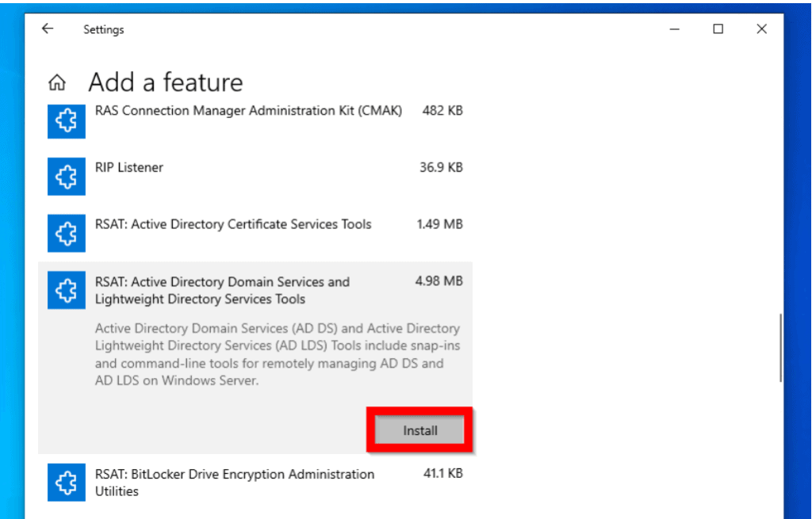
Task: Click the AD Domain Services feature icon
Action: [66, 290]
